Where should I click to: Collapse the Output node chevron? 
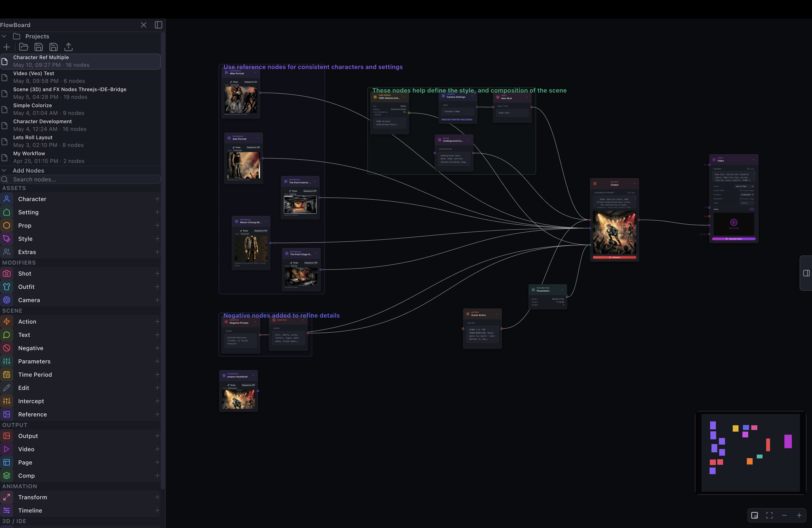pyautogui.click(x=634, y=184)
